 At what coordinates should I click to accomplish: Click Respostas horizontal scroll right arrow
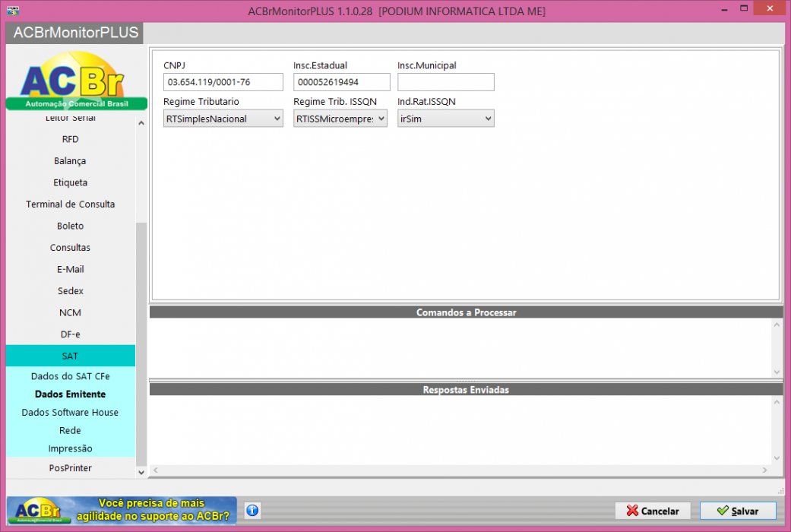764,470
